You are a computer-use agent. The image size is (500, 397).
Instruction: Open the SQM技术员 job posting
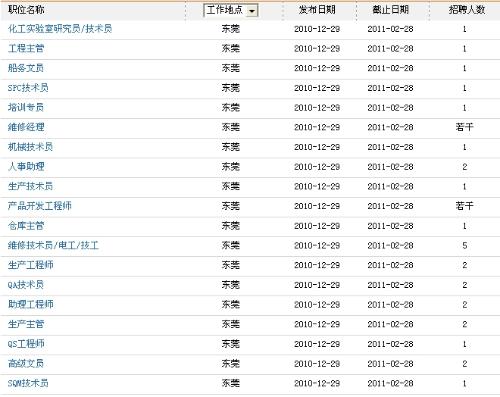(x=28, y=383)
